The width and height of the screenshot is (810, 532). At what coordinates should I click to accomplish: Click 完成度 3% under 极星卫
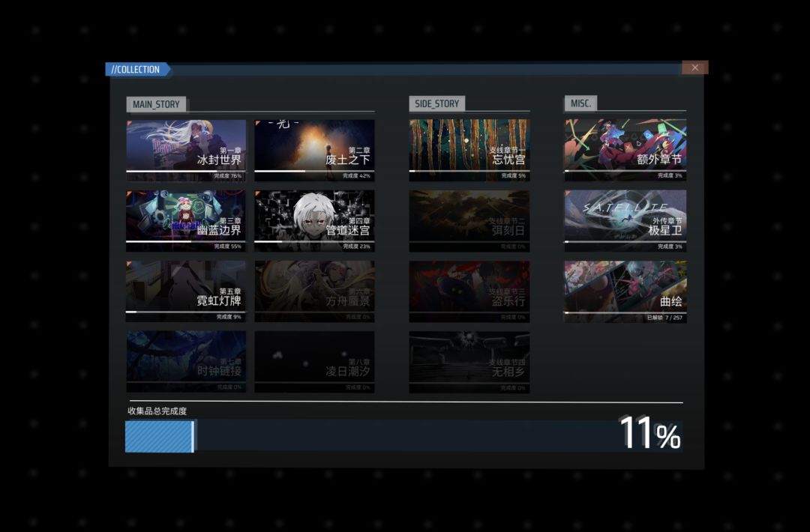pyautogui.click(x=670, y=246)
